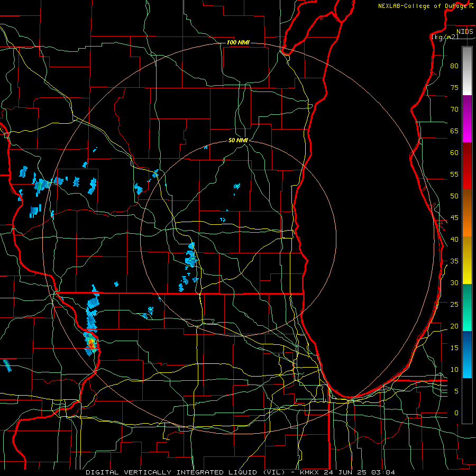Click the 55 value on the color scale
Viewport: 476px width, 476px height.
tap(454, 174)
